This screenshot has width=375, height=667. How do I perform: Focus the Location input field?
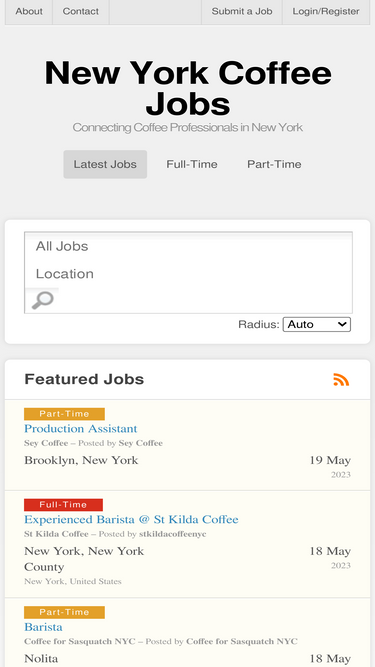[188, 274]
